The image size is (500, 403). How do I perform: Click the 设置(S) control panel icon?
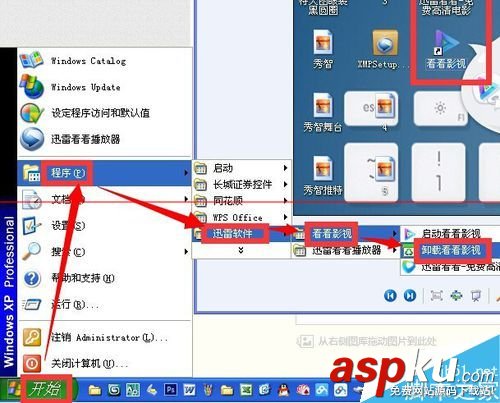point(32,226)
